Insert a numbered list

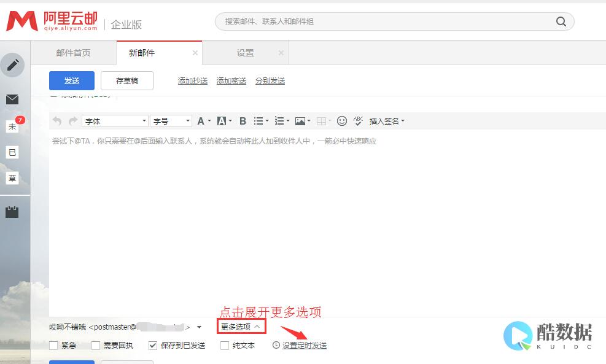coord(279,121)
